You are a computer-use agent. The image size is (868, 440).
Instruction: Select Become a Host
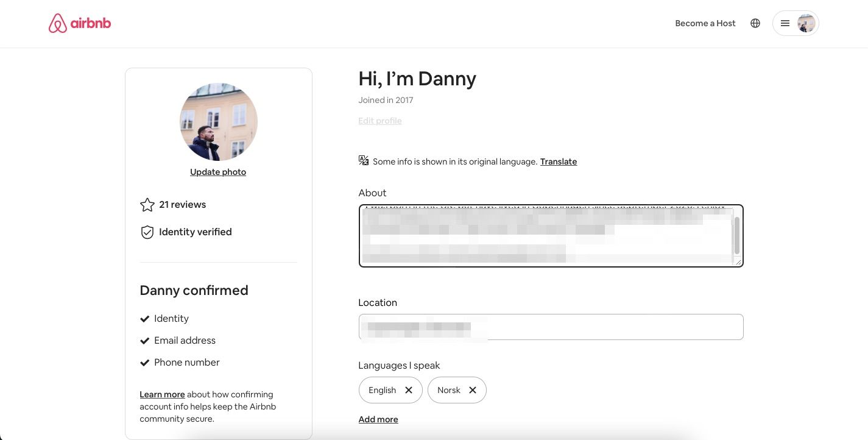coord(705,23)
